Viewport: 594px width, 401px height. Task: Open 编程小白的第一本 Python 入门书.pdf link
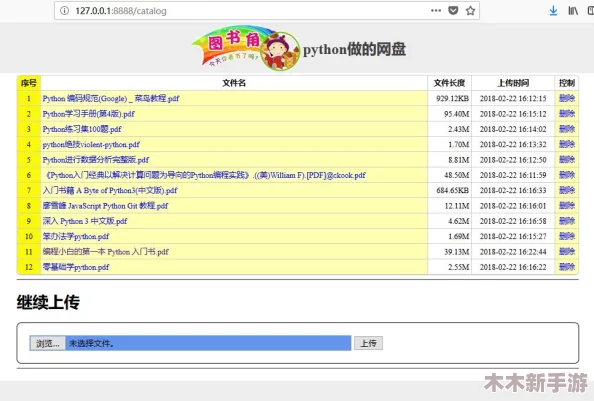point(105,252)
